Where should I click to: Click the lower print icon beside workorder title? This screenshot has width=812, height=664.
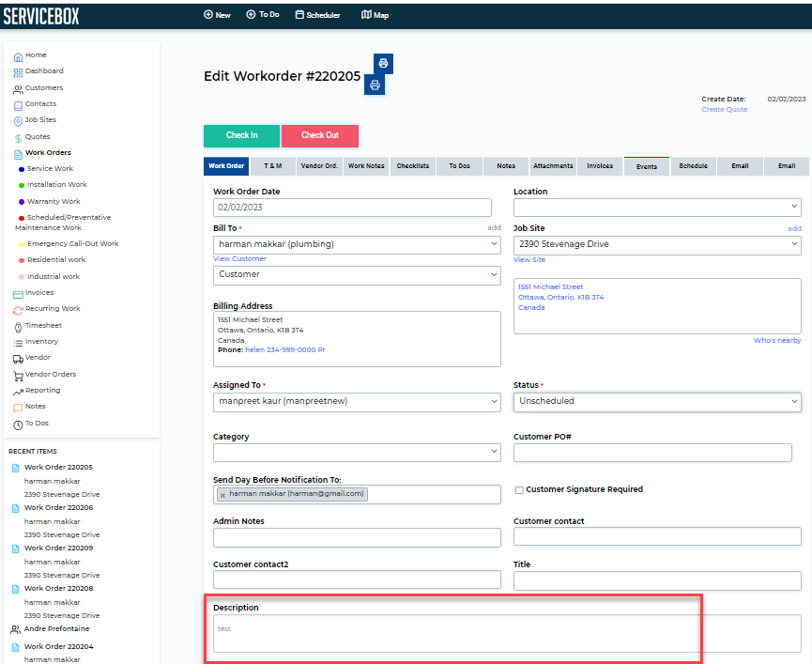[375, 85]
